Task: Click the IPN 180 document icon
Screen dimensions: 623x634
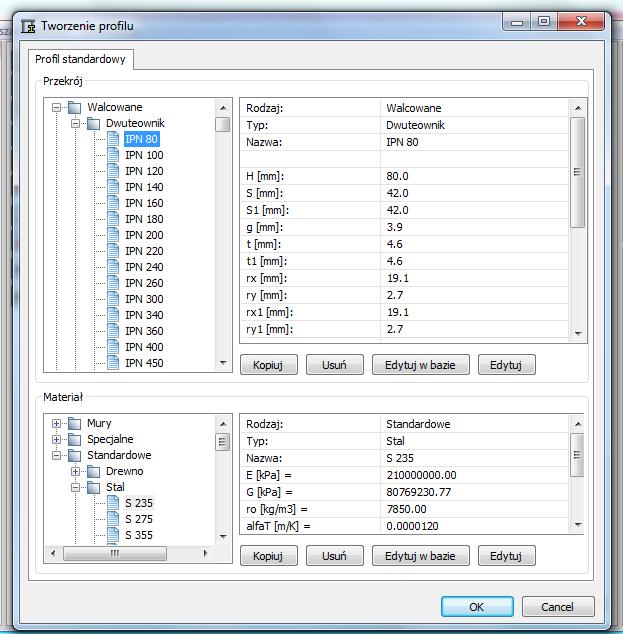Action: tap(113, 219)
